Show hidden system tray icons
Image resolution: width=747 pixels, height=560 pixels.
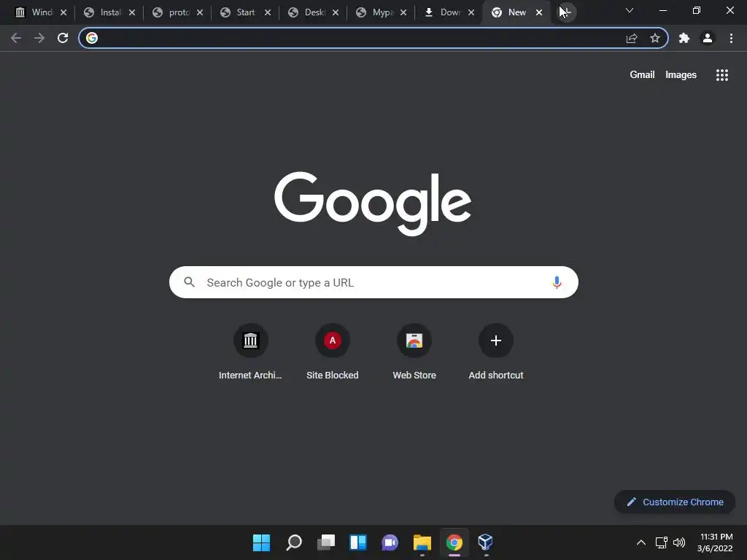(641, 542)
